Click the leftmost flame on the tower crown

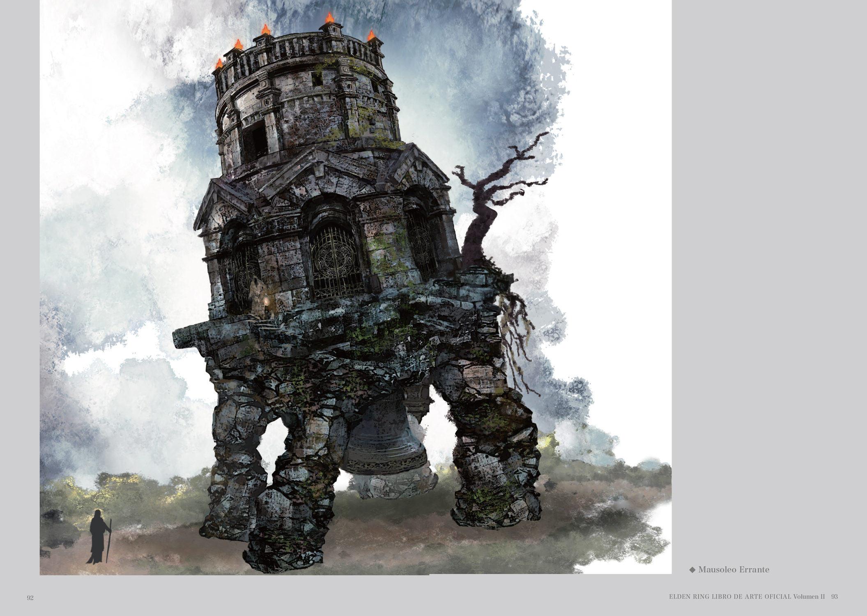219,64
